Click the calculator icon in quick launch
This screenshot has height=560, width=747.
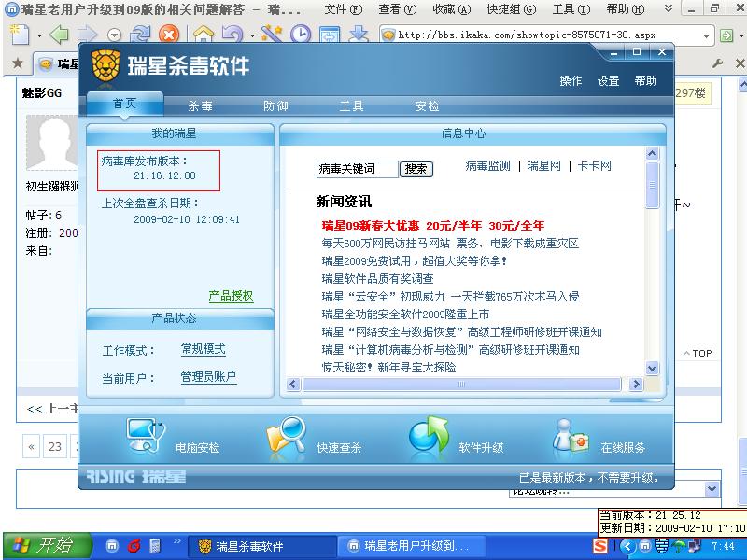click(x=155, y=546)
